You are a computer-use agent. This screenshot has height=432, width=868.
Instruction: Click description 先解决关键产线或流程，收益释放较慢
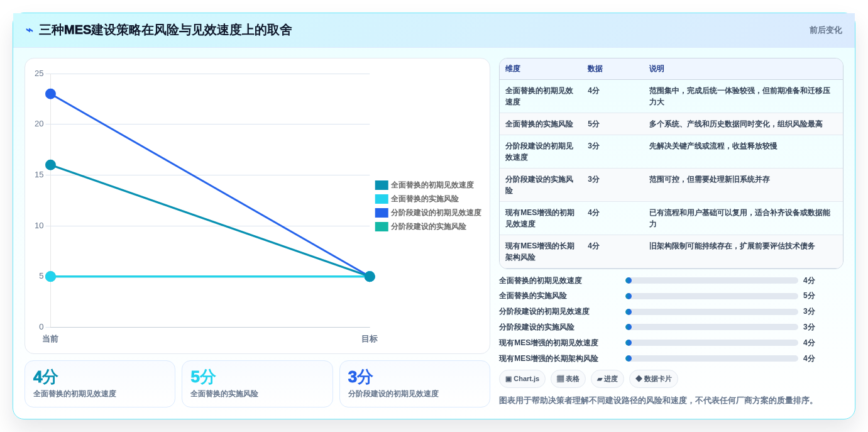[x=713, y=146]
